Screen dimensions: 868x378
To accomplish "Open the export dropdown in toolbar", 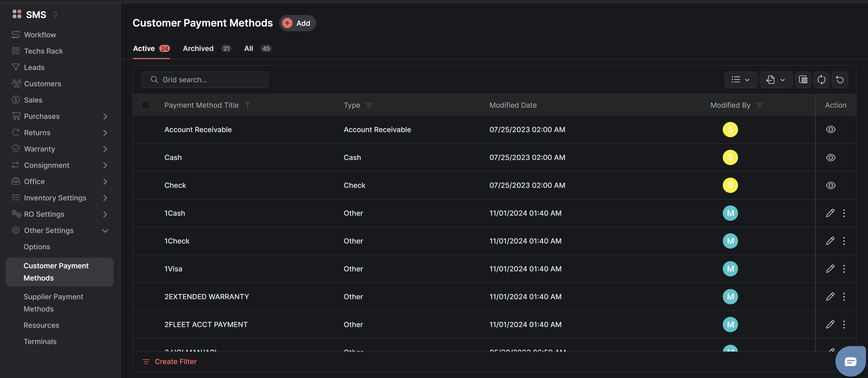I will click(x=776, y=80).
